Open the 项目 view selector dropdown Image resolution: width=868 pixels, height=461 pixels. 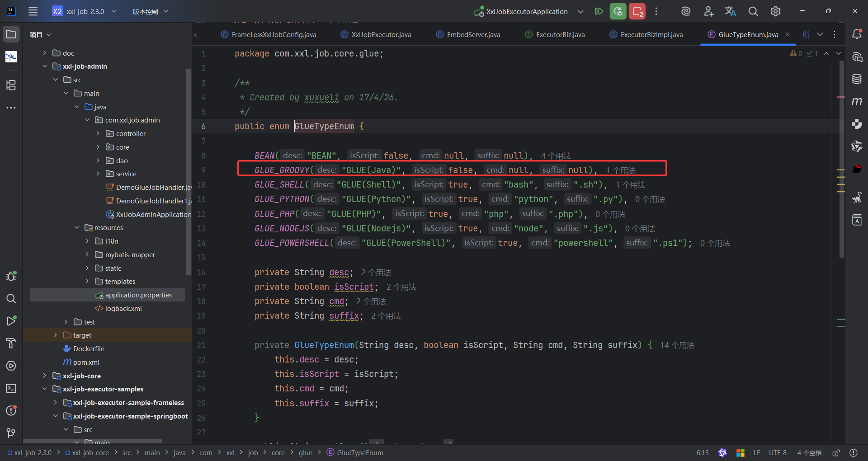(x=41, y=35)
